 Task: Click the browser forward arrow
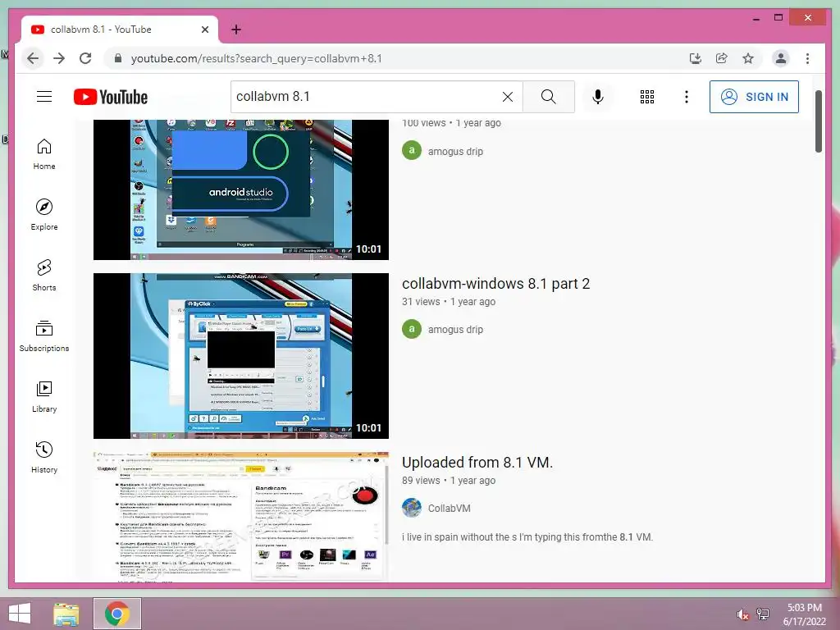click(x=59, y=58)
